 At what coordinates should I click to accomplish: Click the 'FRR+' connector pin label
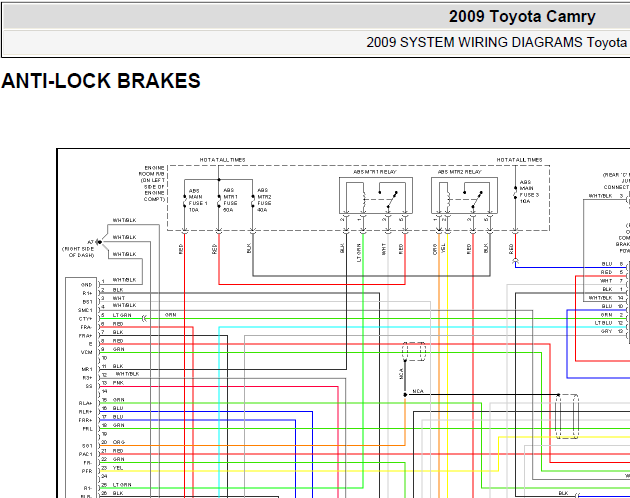click(x=85, y=420)
